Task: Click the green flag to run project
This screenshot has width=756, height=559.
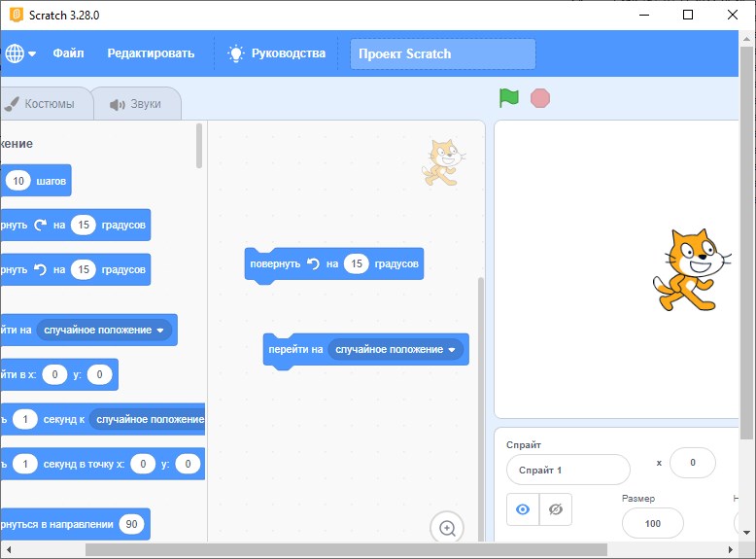Action: (x=508, y=98)
